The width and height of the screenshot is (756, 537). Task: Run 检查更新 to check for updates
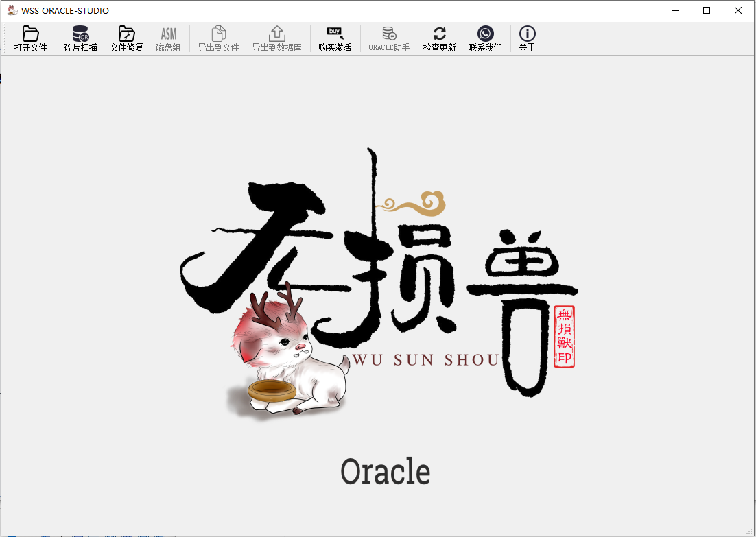pos(439,38)
